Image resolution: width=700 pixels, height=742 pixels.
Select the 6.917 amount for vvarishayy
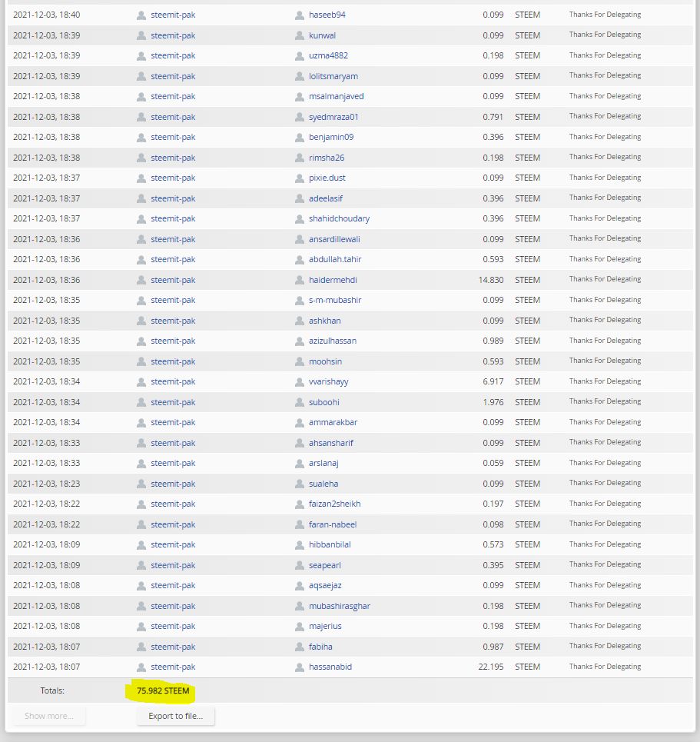[493, 381]
